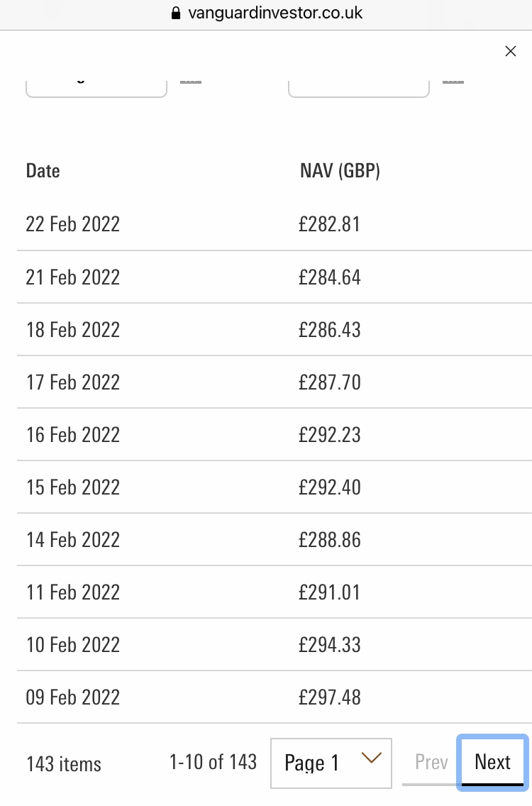
Task: Click the 11 Feb 2022 row
Action: point(275,592)
